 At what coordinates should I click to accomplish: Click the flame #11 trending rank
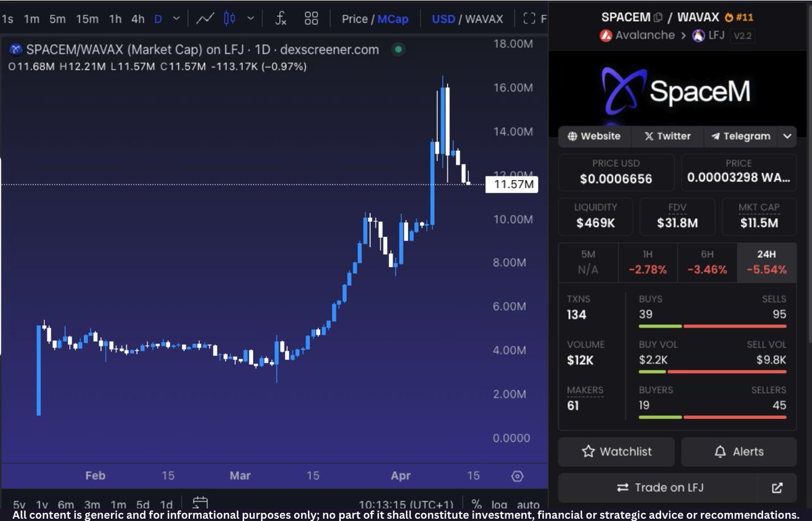(739, 18)
